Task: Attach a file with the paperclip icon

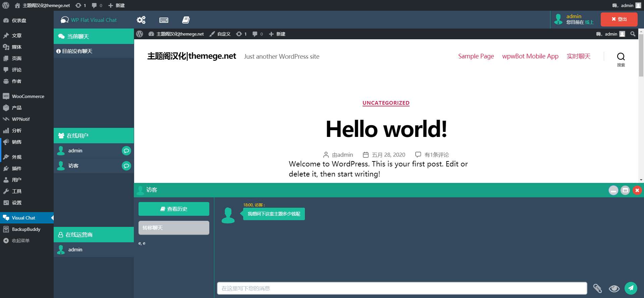Action: 597,288
